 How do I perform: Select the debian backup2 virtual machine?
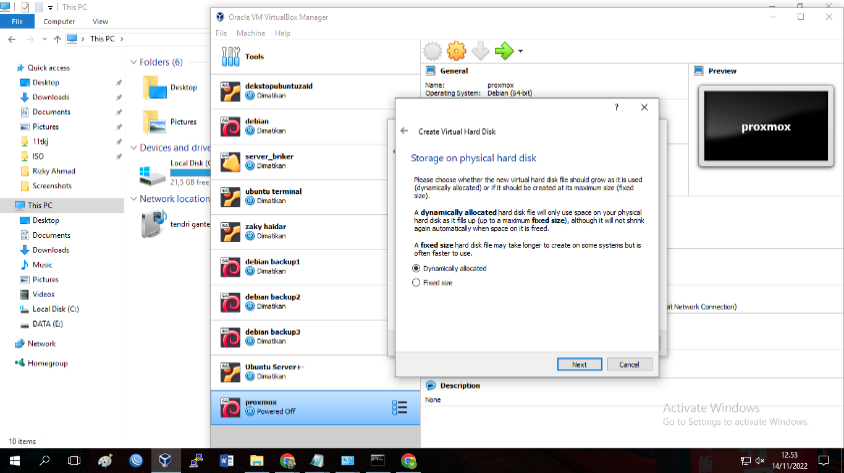(x=315, y=302)
